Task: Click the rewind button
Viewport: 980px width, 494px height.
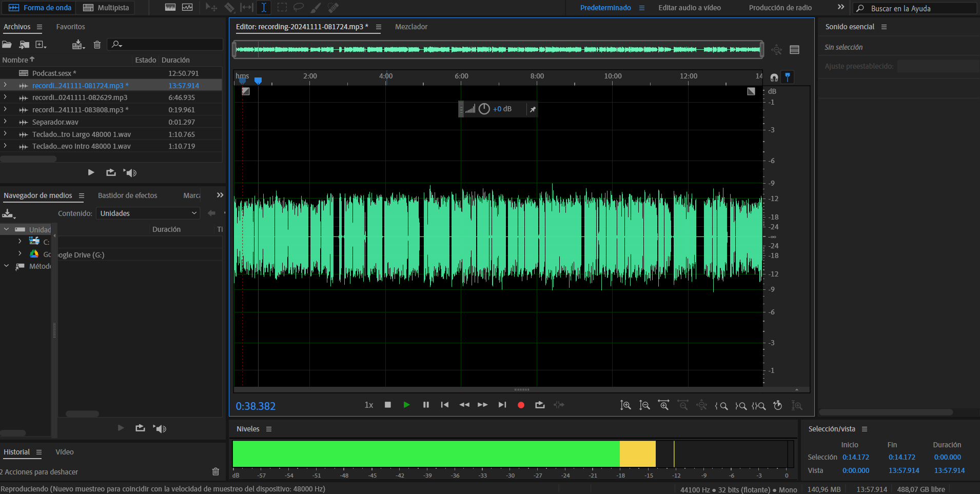Action: click(x=464, y=405)
